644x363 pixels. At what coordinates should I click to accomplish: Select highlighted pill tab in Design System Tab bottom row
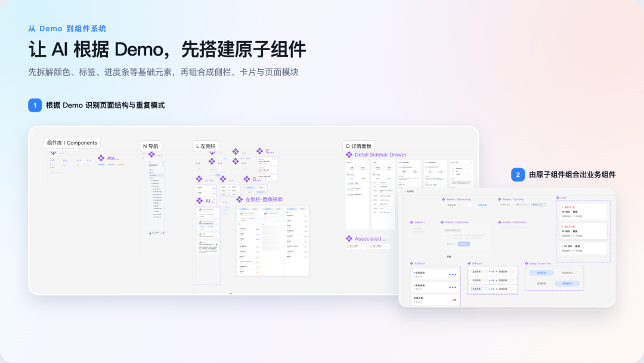coord(567,284)
